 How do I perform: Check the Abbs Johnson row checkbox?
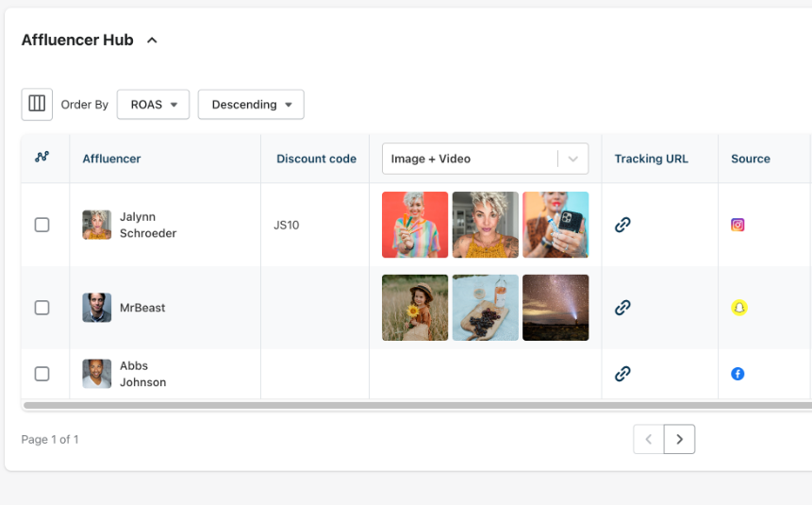[x=41, y=374]
